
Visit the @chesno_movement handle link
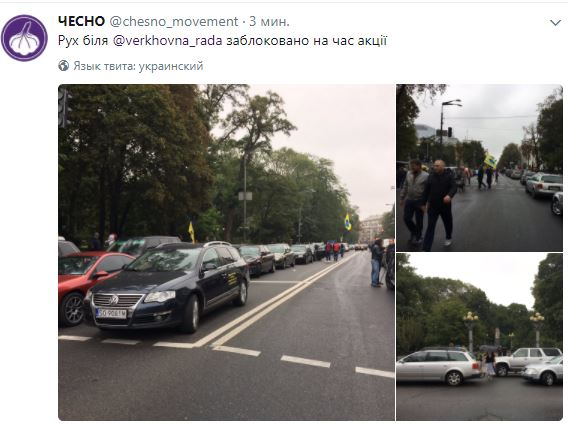(x=174, y=22)
